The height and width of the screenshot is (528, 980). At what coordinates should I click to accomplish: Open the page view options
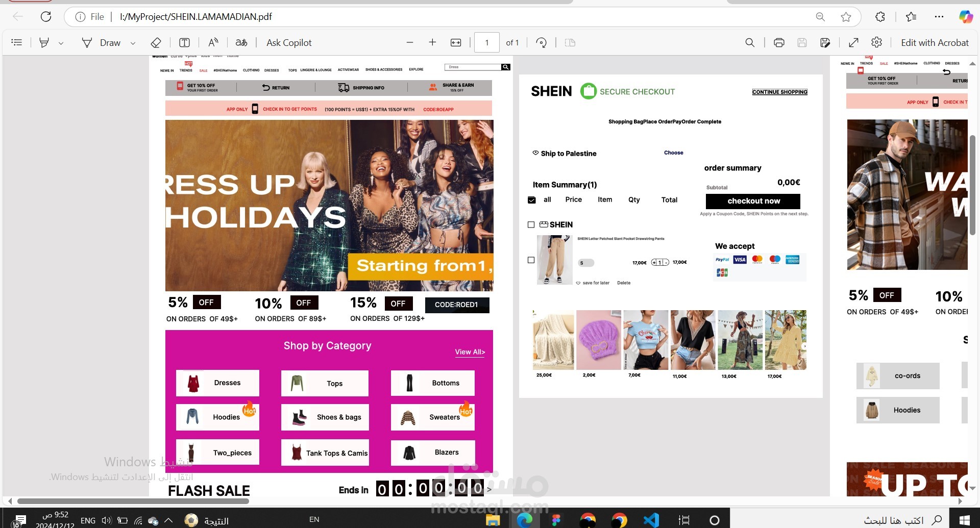pos(570,43)
